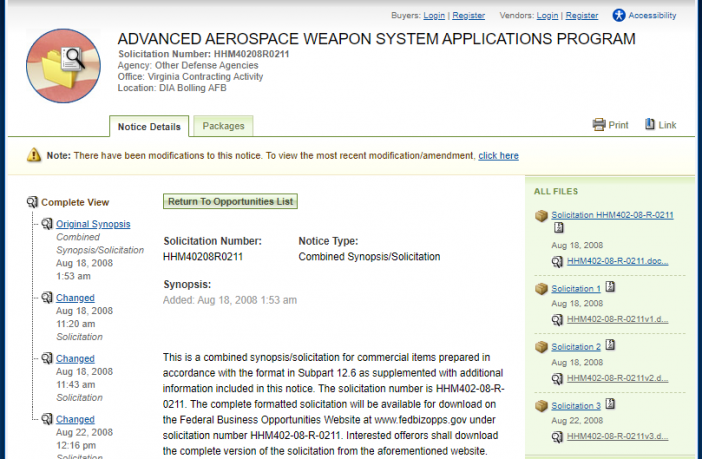Screen dimensions: 702x459
Task: Switch to the Packages tab
Action: 223,126
